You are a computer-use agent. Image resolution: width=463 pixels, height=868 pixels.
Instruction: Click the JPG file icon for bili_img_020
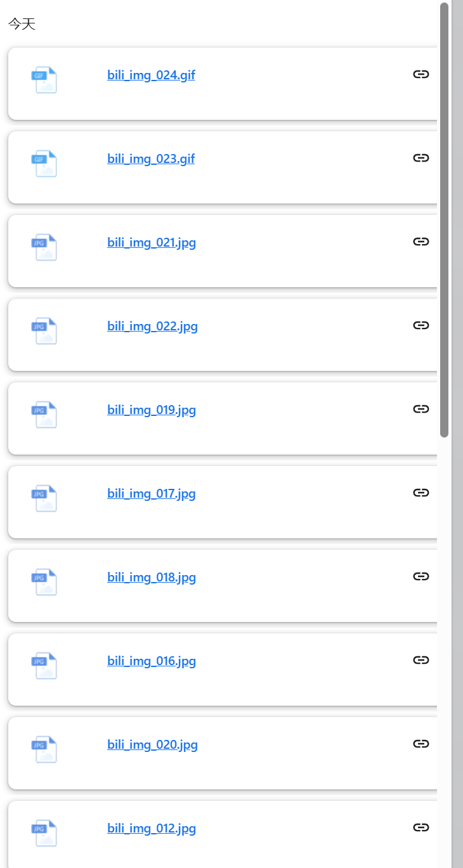(x=44, y=749)
